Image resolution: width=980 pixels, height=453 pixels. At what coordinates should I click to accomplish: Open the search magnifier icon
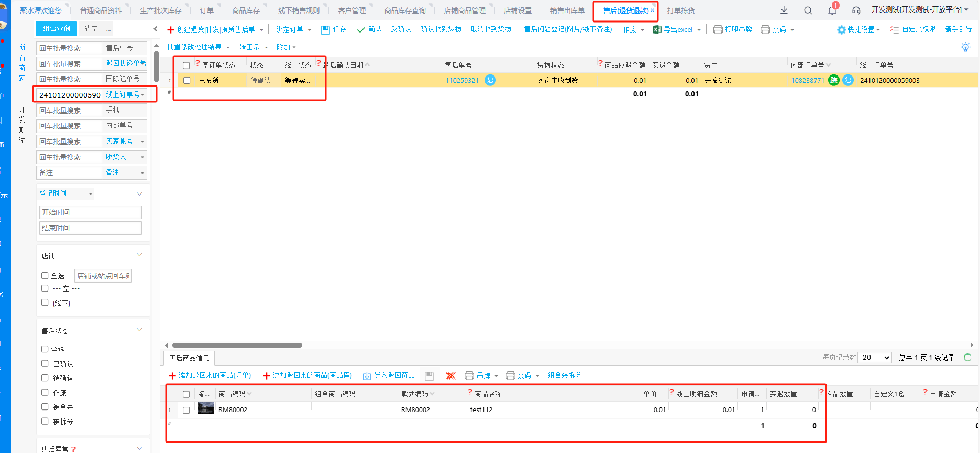(x=808, y=10)
